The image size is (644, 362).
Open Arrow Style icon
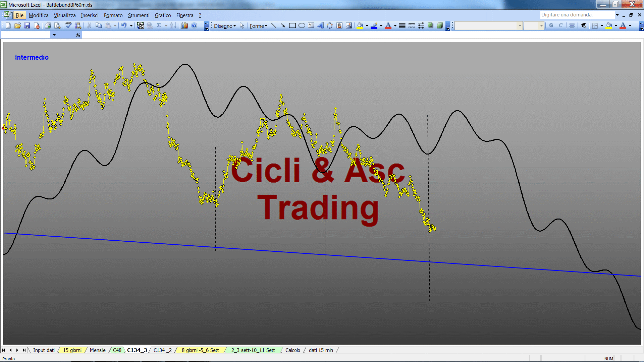point(421,25)
